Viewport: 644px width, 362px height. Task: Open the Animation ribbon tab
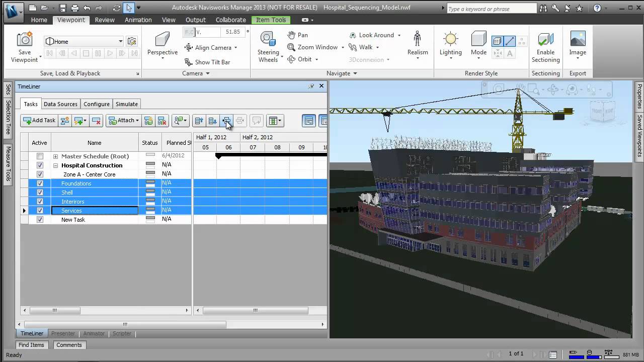138,20
